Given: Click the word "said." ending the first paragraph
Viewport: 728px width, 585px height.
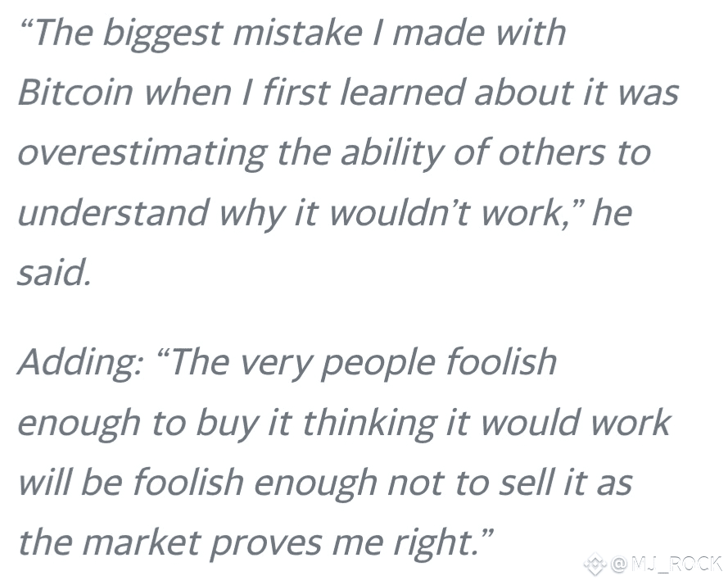Looking at the screenshot, I should click(x=53, y=272).
